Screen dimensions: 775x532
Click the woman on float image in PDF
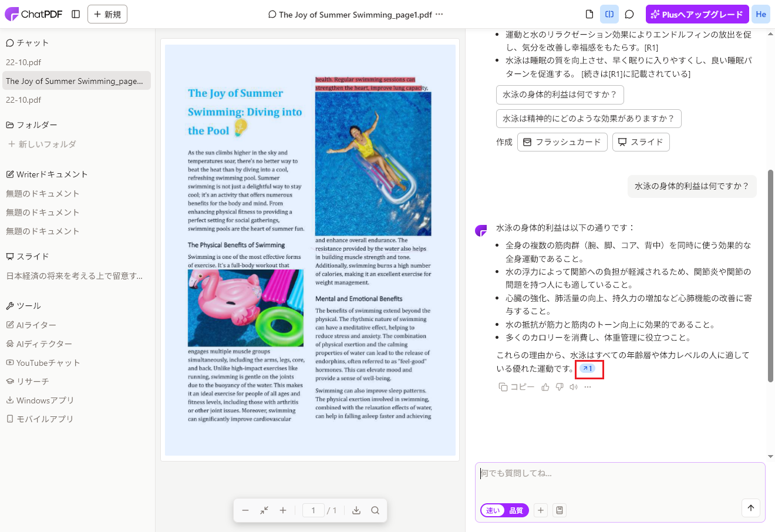click(373, 164)
